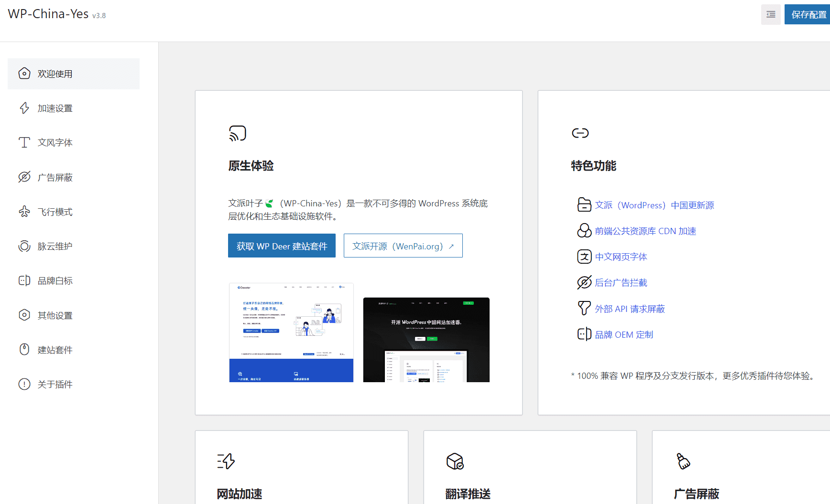Open the 欢迎使用 sidebar tab
Screen dimensions: 830x504
tap(74, 74)
